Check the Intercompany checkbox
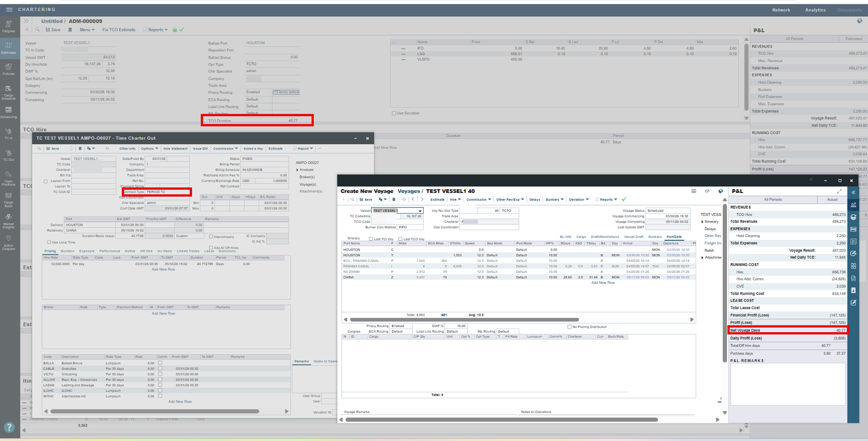This screenshot has width=868, height=441. 211,236
